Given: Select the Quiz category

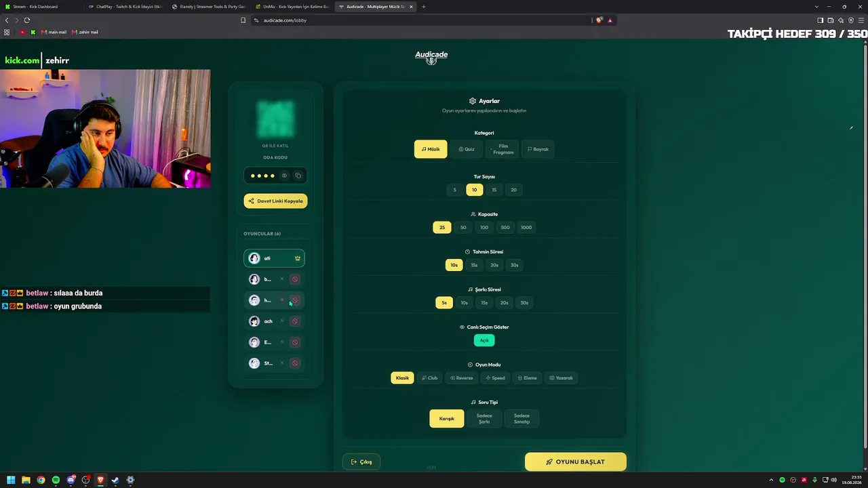Looking at the screenshot, I should [467, 149].
